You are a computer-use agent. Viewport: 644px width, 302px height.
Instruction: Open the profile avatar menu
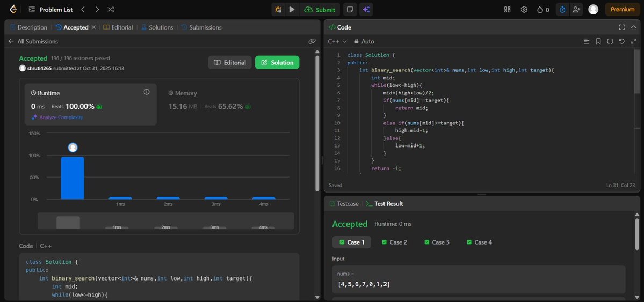[593, 10]
